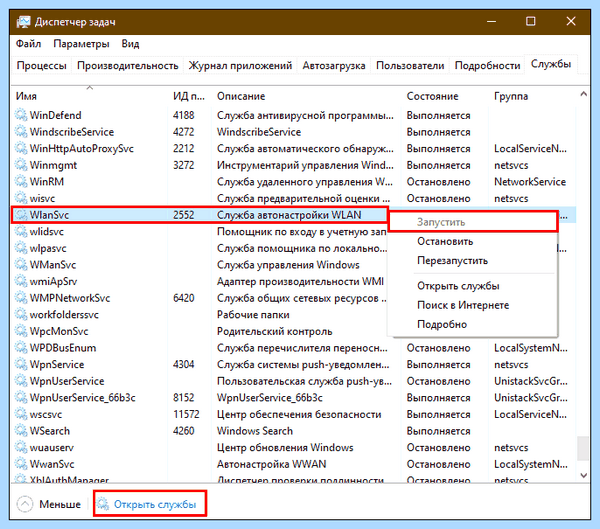Click the gear icon beside WpnUserService_66b3c
This screenshot has height=529, width=600.
tap(21, 397)
